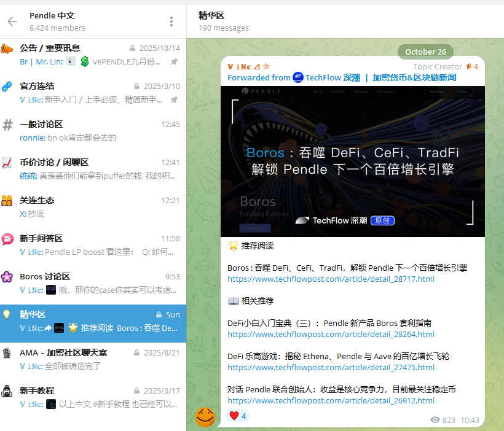
Task: Click the chain link icon for 官方连结
Action: point(7,87)
